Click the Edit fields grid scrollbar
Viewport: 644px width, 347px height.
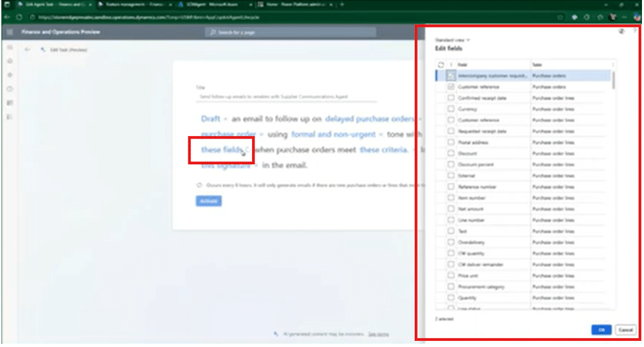[614, 80]
